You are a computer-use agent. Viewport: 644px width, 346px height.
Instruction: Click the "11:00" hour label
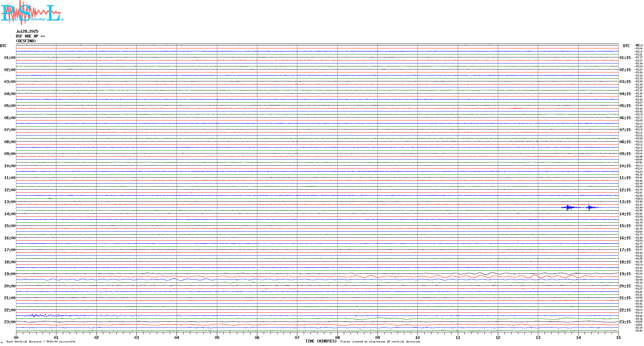coord(10,178)
